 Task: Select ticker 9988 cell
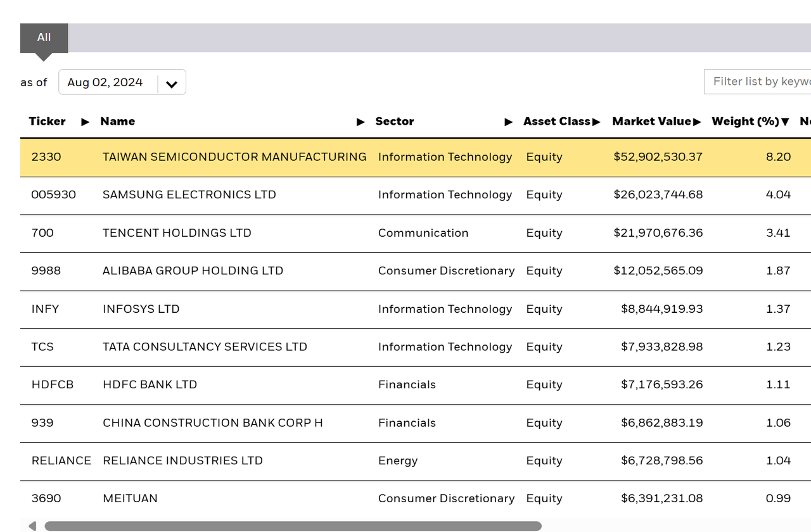pyautogui.click(x=46, y=270)
